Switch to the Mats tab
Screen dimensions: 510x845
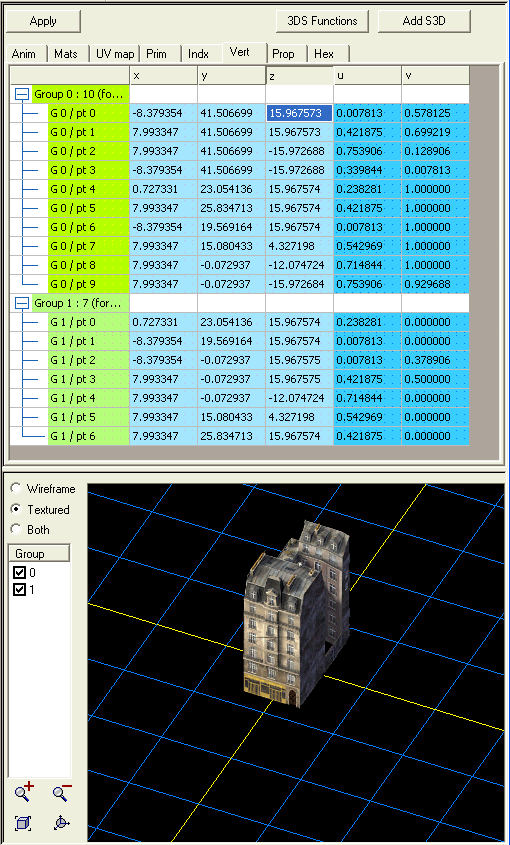(x=66, y=54)
